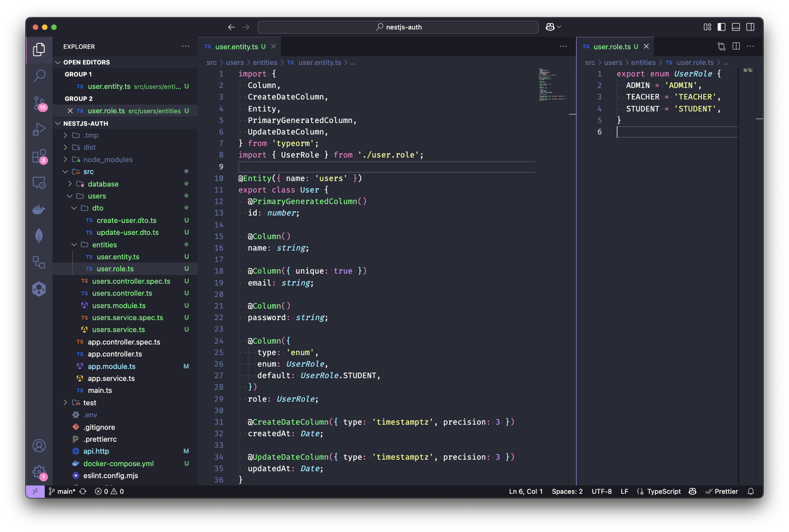Expand the .tmp folder
The height and width of the screenshot is (532, 789).
[x=125, y=135]
